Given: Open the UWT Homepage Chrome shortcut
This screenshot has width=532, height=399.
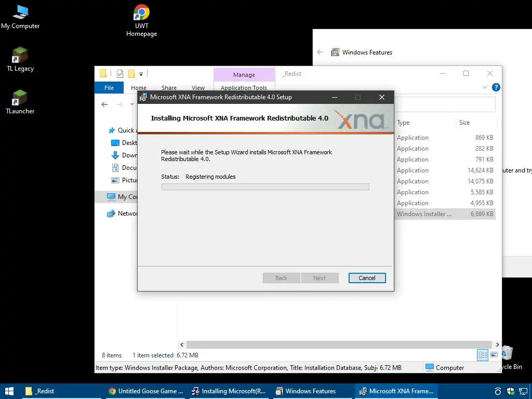Looking at the screenshot, I should (x=141, y=20).
